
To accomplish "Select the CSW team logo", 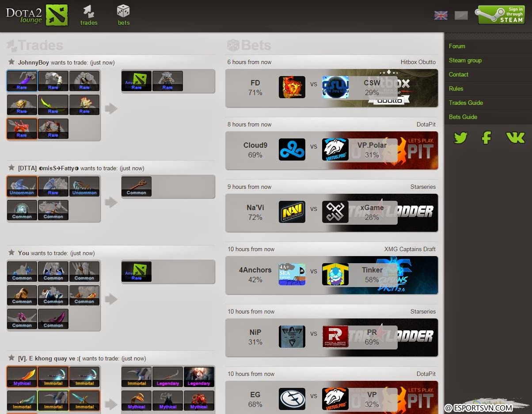I will click(x=335, y=87).
